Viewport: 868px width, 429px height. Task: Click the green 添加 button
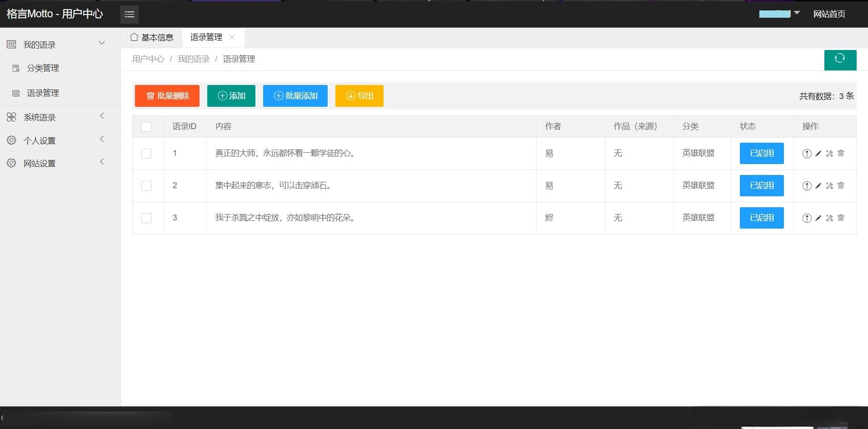(231, 96)
